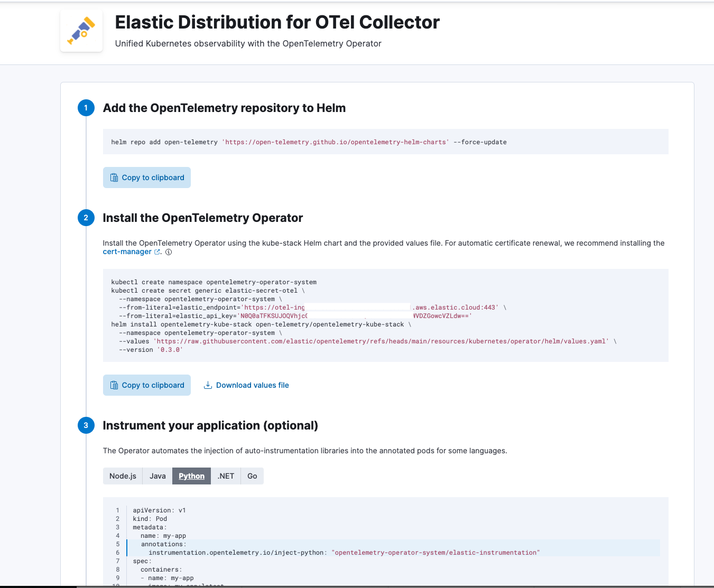Open the cert-manager link

pos(127,252)
